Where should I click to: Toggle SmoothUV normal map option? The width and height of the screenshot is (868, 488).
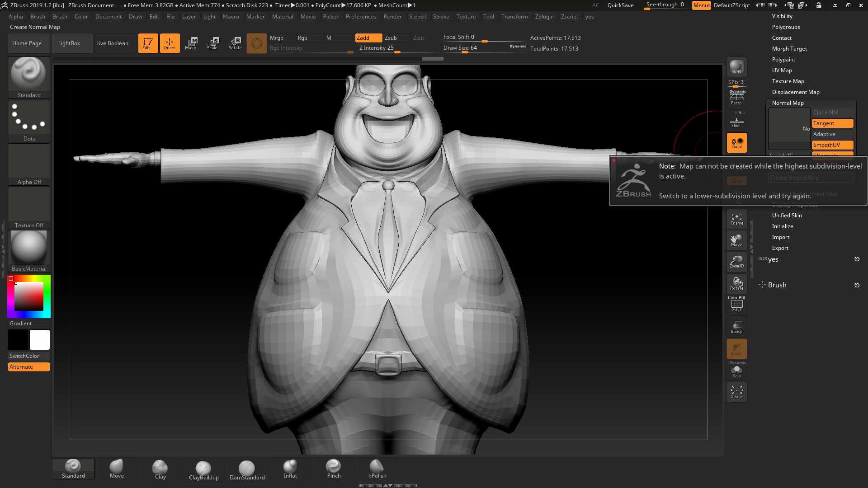[x=832, y=145]
